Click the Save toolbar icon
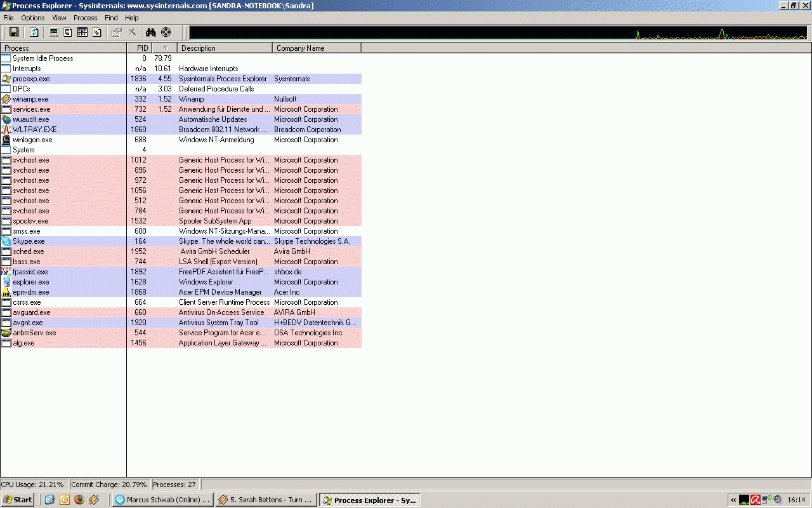The width and height of the screenshot is (812, 508). coord(13,32)
